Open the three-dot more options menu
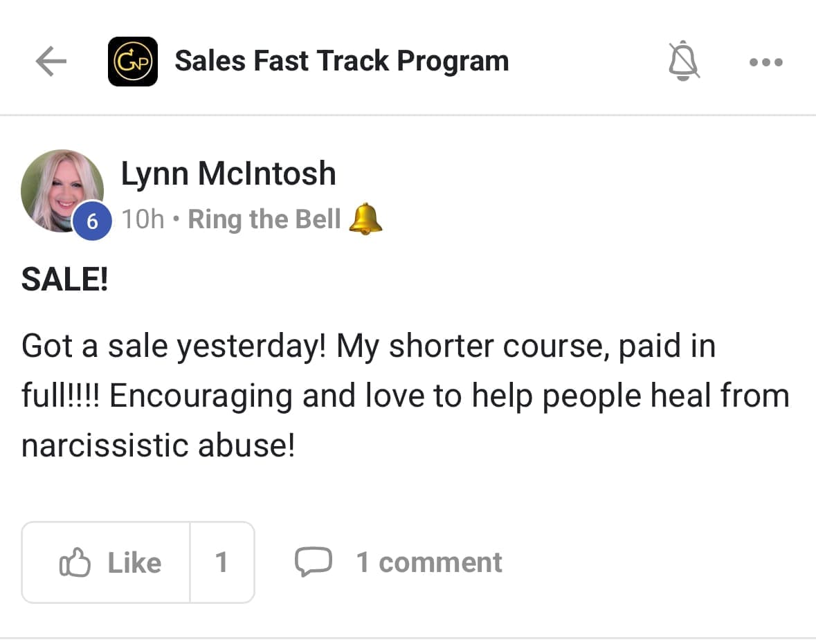816x644 pixels. point(766,62)
